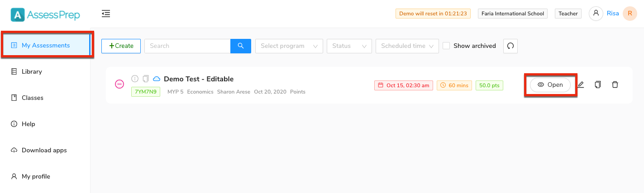
Task: Click the pencil edit icon for Demo Test
Action: (581, 85)
